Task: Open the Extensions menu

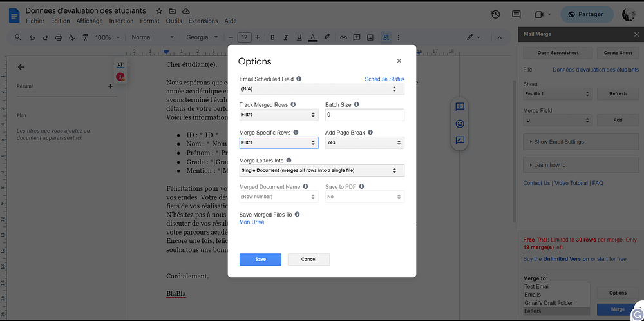Action: point(203,21)
